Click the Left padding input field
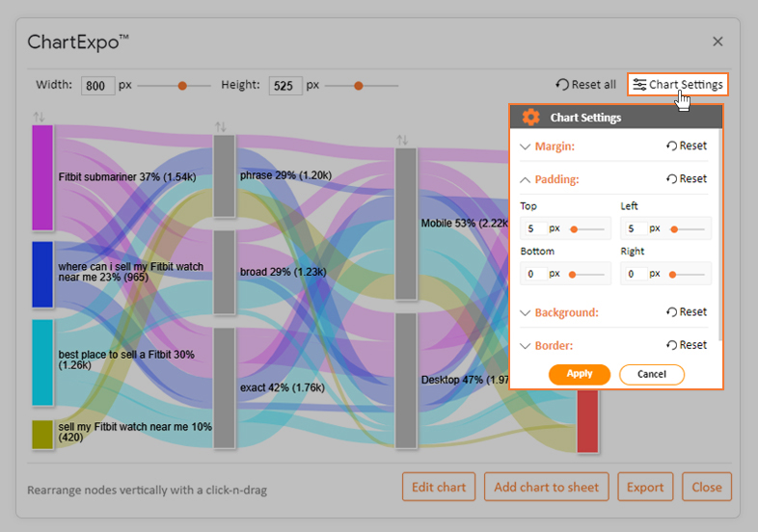 [636, 228]
